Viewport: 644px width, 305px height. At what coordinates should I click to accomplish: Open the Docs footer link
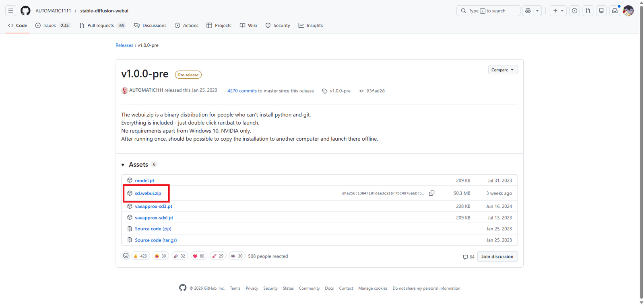pyautogui.click(x=329, y=288)
